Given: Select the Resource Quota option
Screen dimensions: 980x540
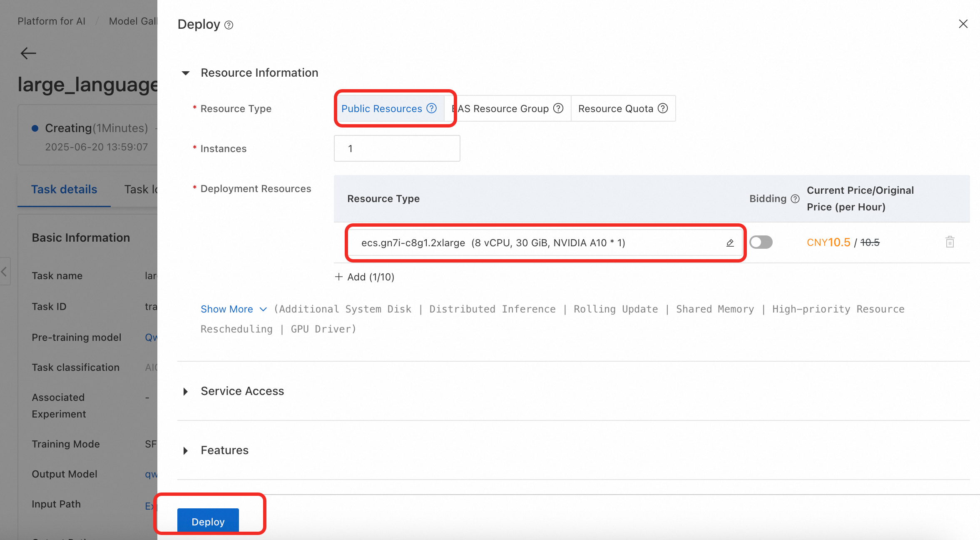Looking at the screenshot, I should point(615,109).
